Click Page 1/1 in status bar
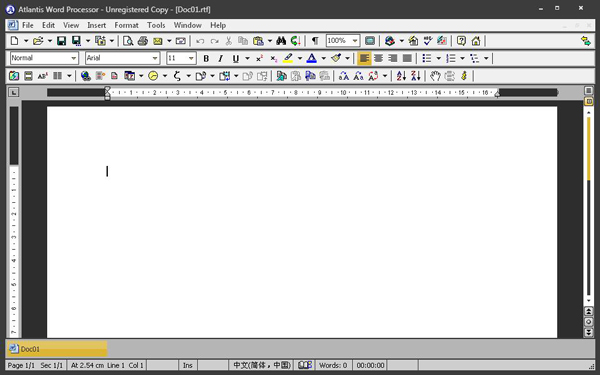Image resolution: width=600 pixels, height=375 pixels. click(x=21, y=365)
